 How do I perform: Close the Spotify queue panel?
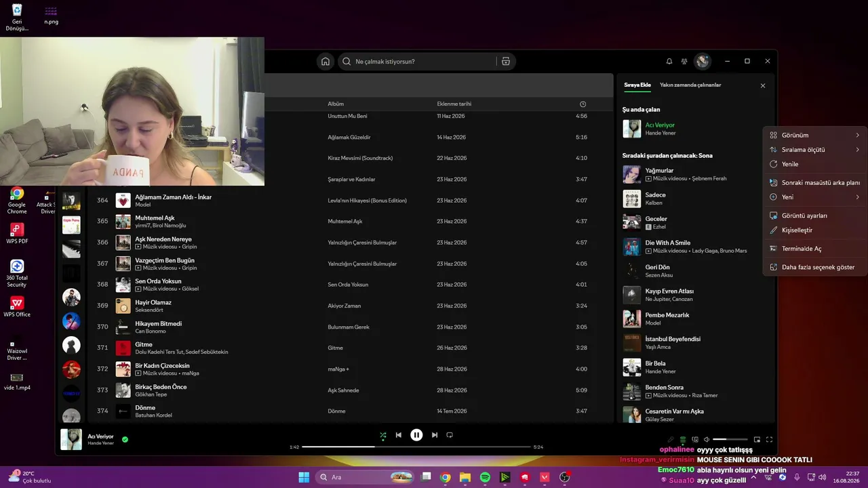click(x=763, y=86)
